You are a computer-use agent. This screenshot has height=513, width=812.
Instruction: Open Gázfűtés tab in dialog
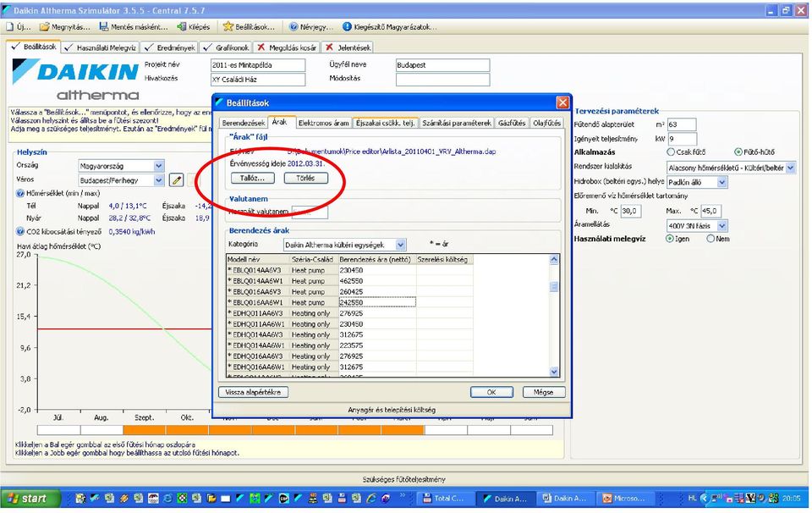click(512, 124)
